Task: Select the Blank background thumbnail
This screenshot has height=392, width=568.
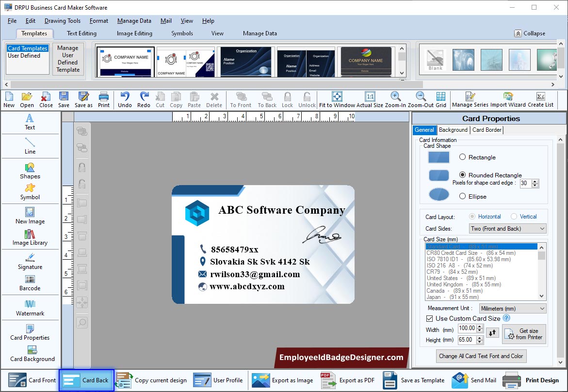Action: (435, 60)
